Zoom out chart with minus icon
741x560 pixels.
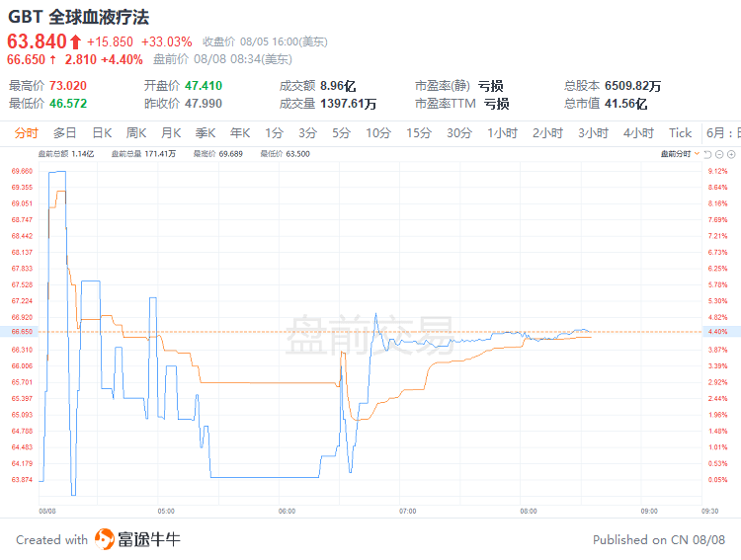click(x=719, y=154)
